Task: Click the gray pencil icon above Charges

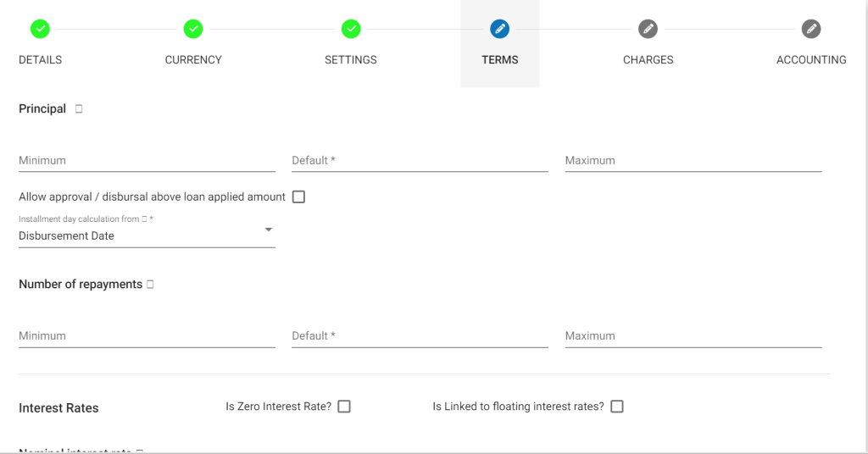Action: pyautogui.click(x=648, y=29)
